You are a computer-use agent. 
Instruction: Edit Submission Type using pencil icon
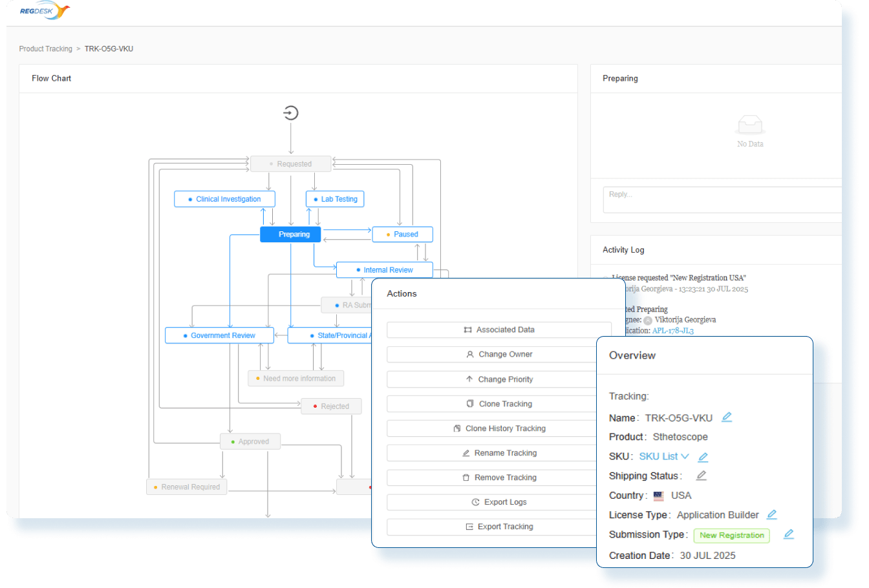(788, 534)
